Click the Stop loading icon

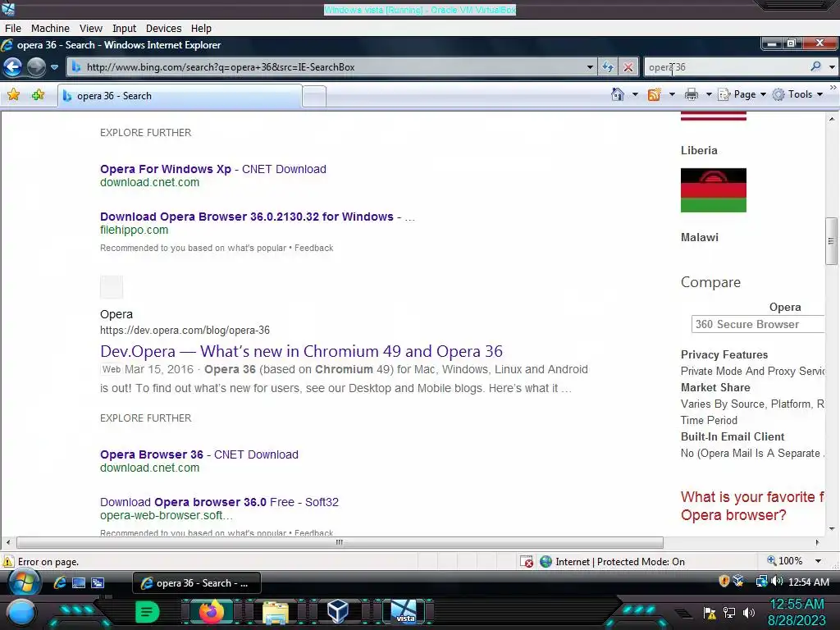click(x=628, y=67)
